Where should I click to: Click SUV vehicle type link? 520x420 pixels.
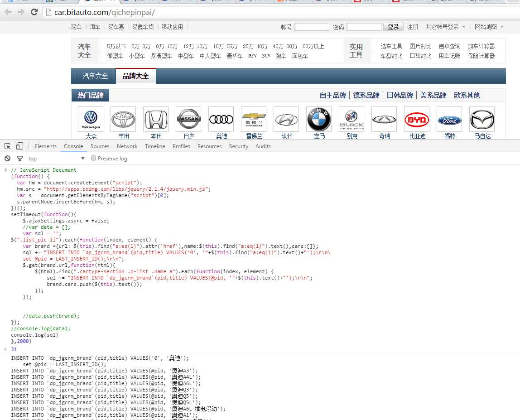point(266,56)
